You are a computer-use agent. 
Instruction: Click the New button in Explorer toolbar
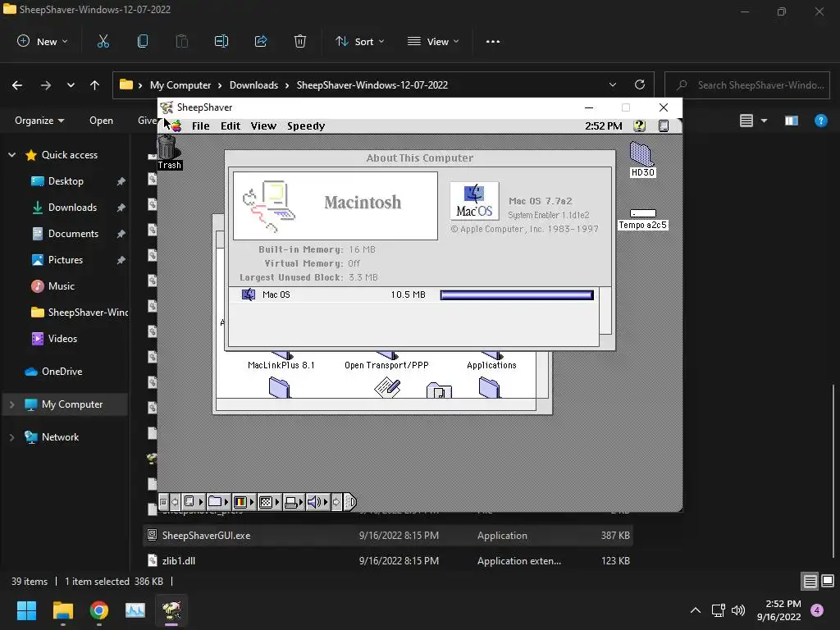[x=43, y=41]
